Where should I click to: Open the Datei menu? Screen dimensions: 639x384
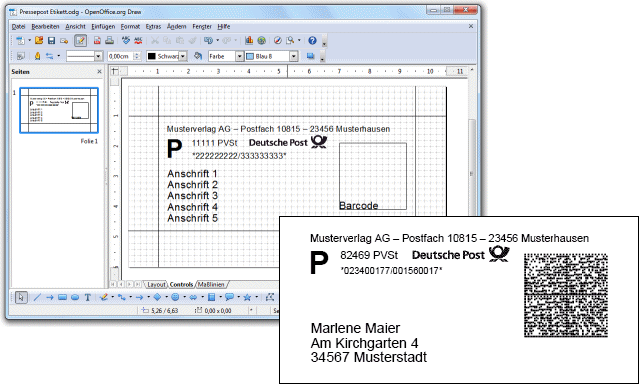tap(18, 26)
